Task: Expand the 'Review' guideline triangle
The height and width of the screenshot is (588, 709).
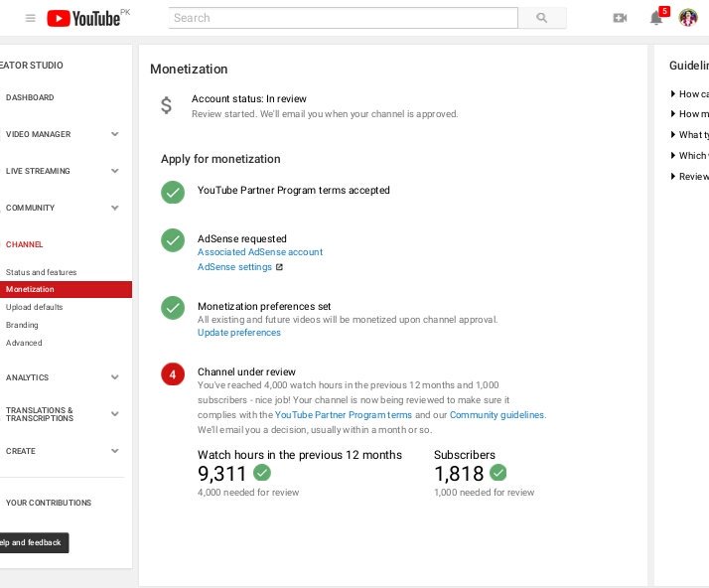Action: pyautogui.click(x=673, y=176)
